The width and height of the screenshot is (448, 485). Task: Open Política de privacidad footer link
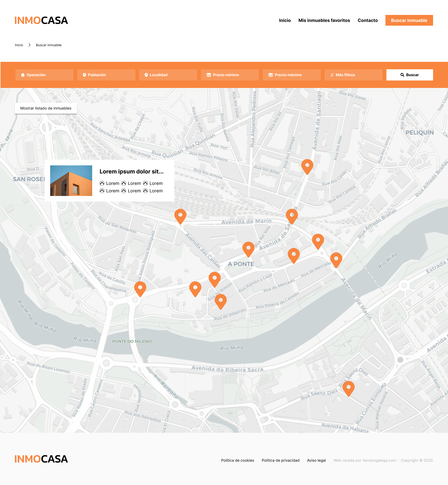(x=280, y=460)
